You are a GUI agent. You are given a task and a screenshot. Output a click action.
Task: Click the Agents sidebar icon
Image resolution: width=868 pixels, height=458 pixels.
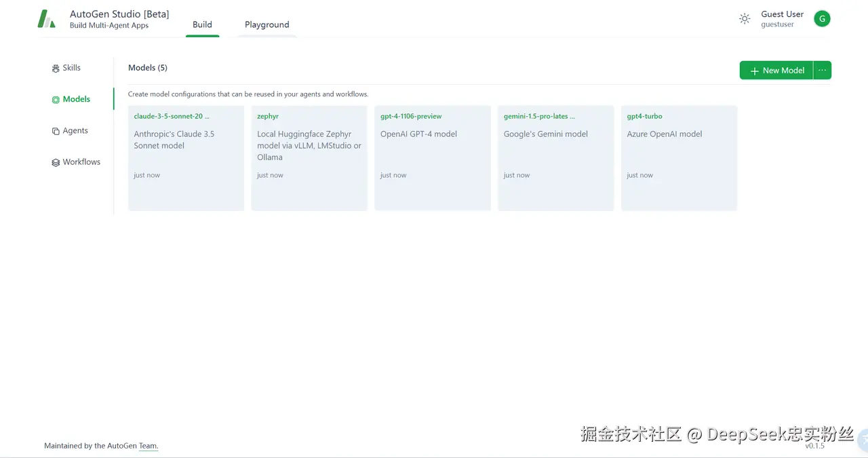(x=56, y=131)
